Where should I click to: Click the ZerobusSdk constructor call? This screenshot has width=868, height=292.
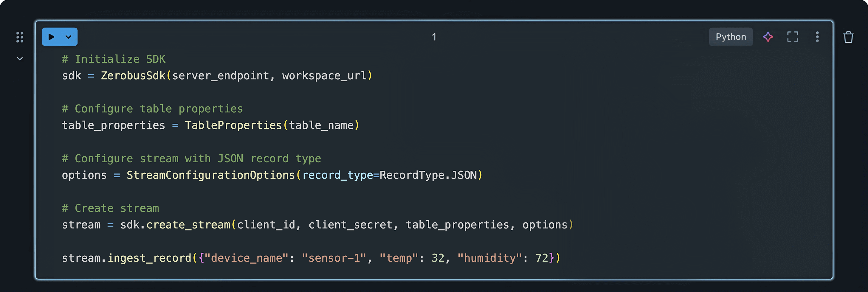(133, 76)
